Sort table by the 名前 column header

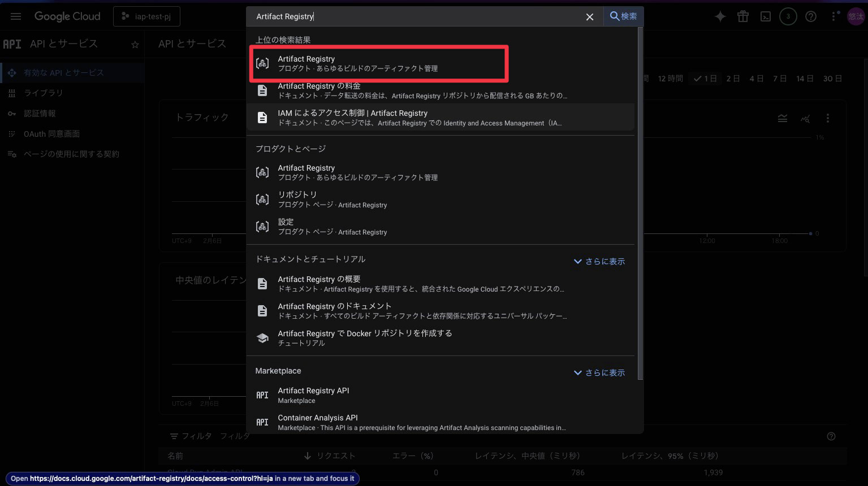(x=175, y=456)
